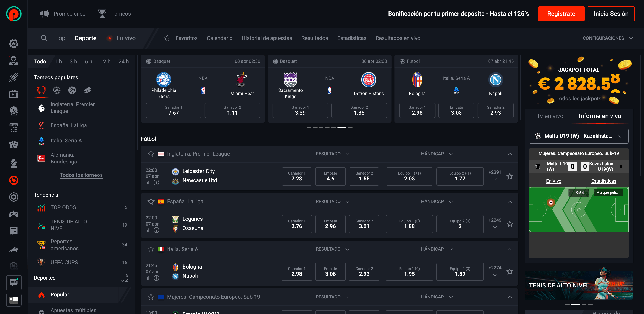This screenshot has height=314, width=644.
Task: Click the Bingo icon in left sidebar
Action: tap(14, 128)
